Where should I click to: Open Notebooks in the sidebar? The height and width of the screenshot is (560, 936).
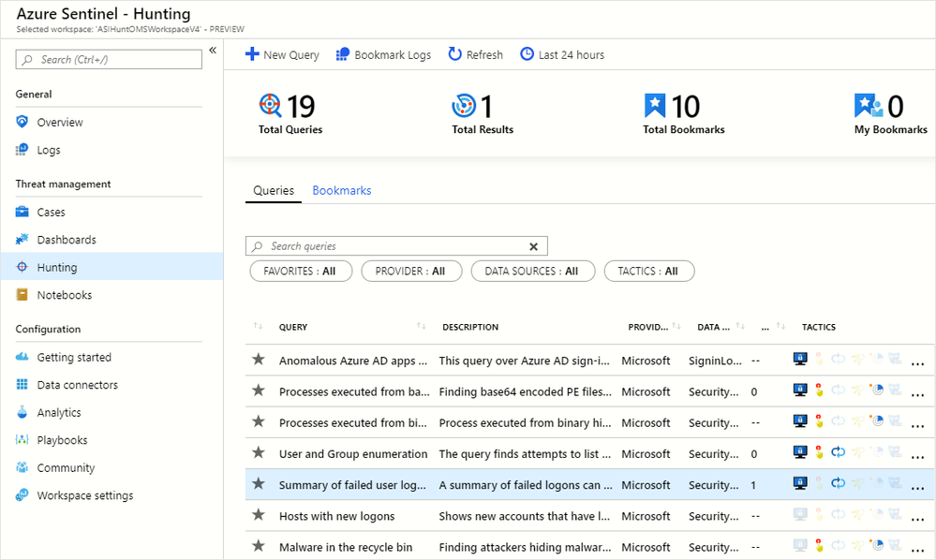(65, 295)
